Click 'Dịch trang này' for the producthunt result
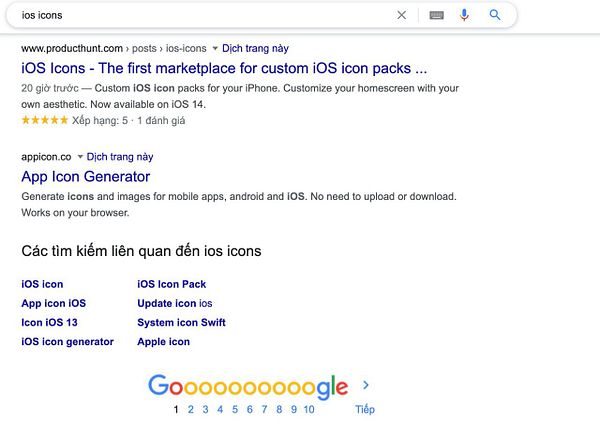The image size is (600, 425). point(255,49)
